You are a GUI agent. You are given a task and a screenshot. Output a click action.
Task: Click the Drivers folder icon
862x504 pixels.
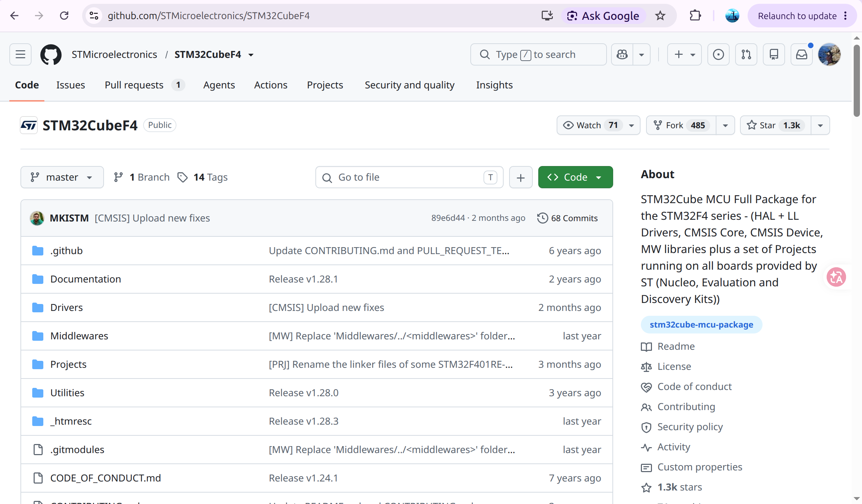click(x=38, y=307)
